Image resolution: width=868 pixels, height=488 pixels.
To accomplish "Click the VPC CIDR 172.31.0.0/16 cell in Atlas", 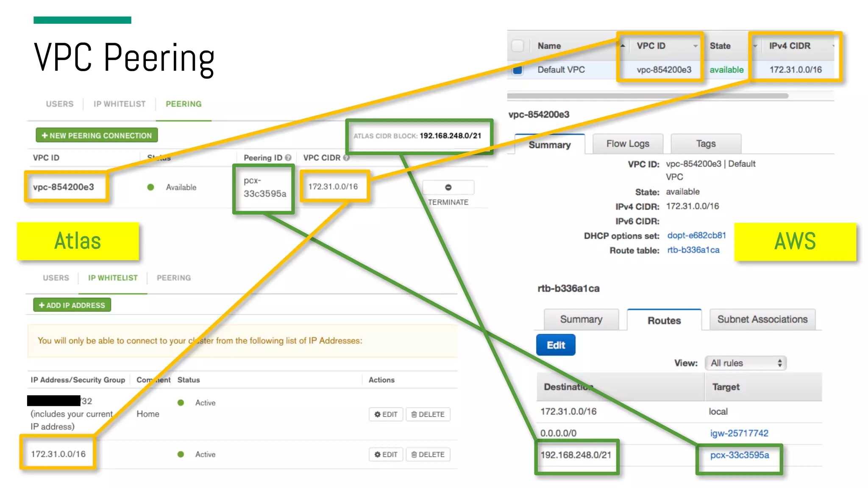I will [333, 186].
